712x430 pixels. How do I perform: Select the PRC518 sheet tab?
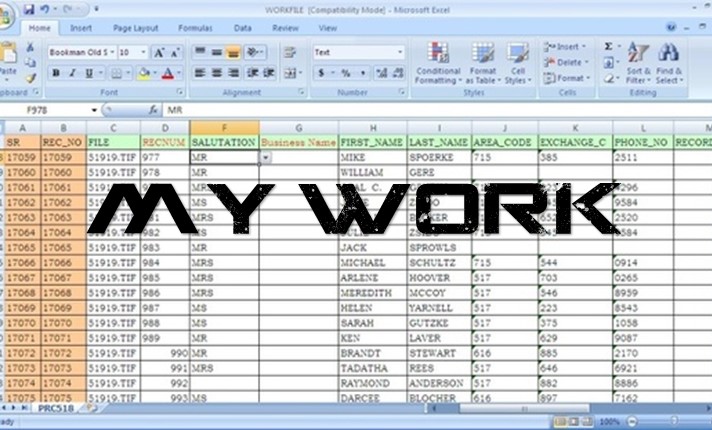(55, 408)
